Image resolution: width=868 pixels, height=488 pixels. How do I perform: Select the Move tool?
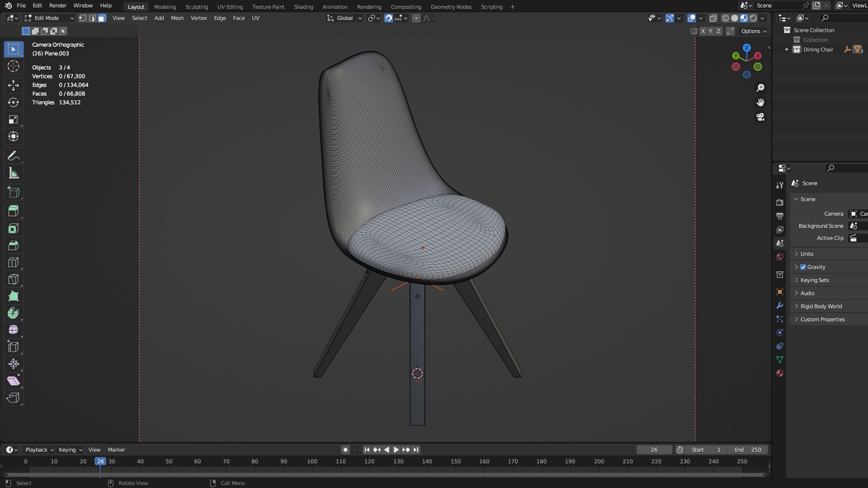[13, 85]
